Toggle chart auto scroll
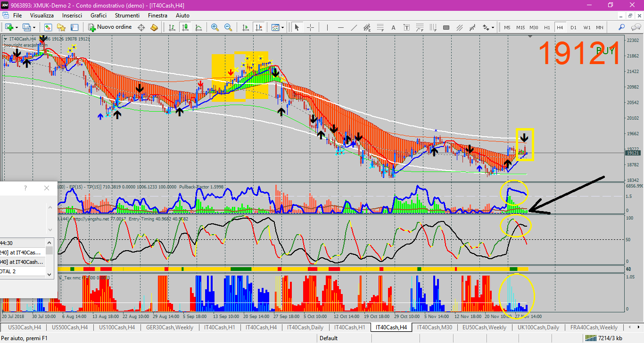 click(x=245, y=27)
